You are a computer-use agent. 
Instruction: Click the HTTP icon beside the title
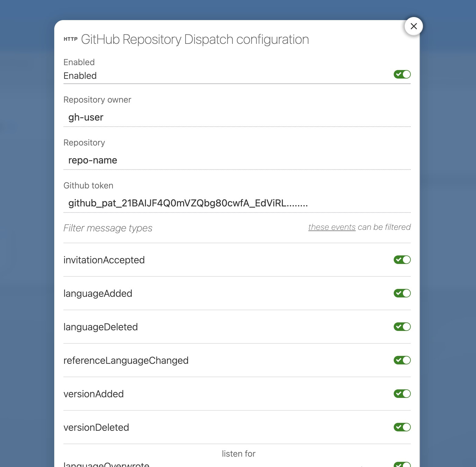pos(70,39)
